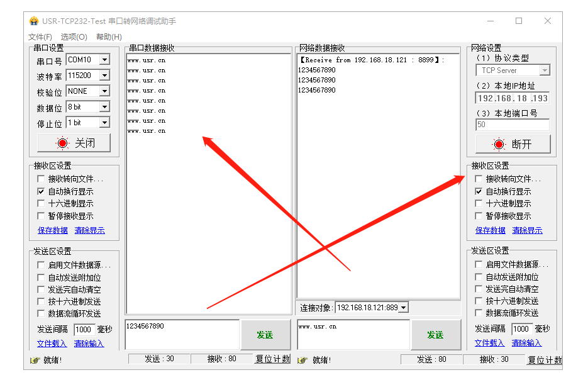The image size is (588, 387).
Task: Click the 本地端口号 field showing 50
Action: click(x=513, y=125)
